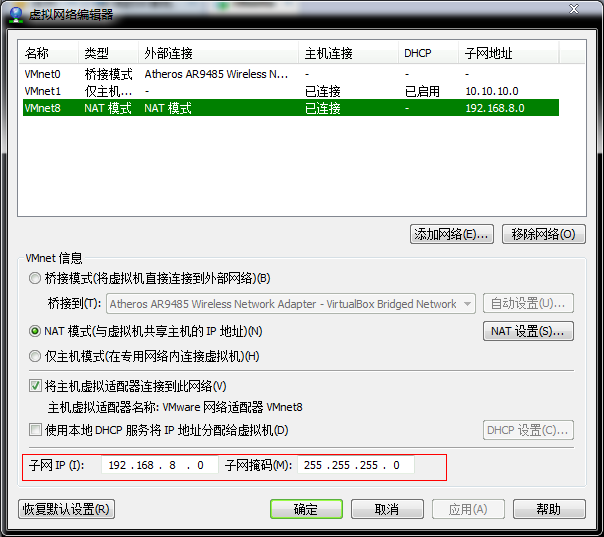Click DHCP 设置(C)... button
Viewport: 604px width, 537px height.
tap(528, 430)
